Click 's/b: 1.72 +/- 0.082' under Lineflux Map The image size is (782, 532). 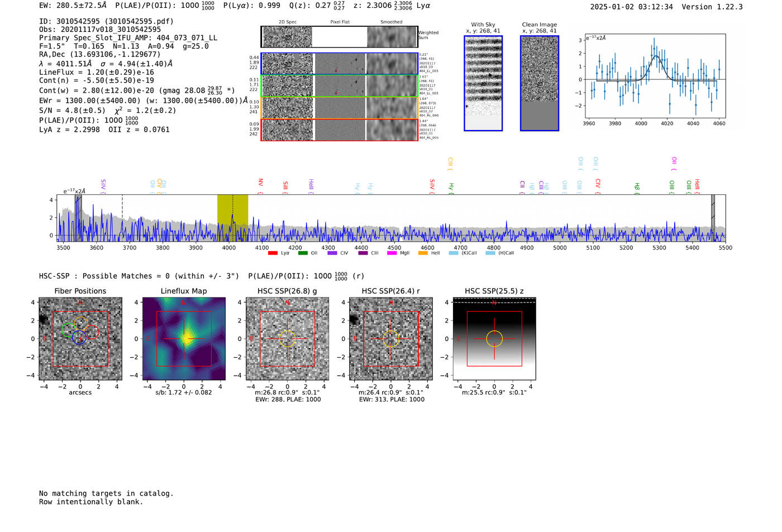(x=184, y=392)
